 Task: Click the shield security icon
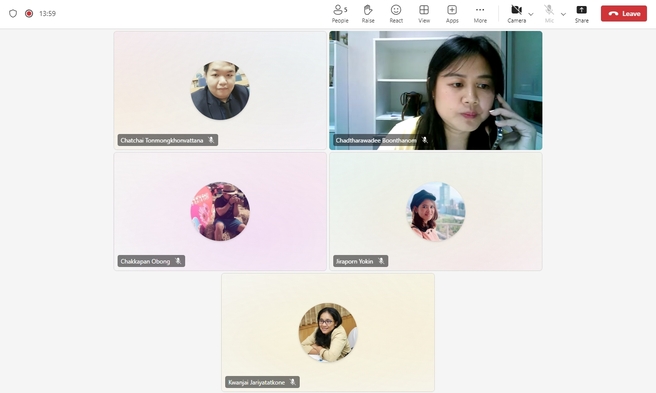pyautogui.click(x=13, y=13)
